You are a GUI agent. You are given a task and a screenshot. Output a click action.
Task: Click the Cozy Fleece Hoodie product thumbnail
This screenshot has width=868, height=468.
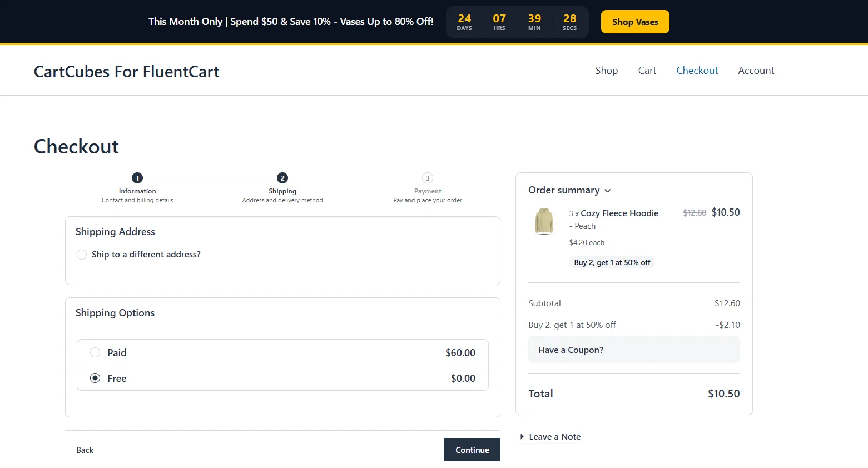click(x=544, y=221)
